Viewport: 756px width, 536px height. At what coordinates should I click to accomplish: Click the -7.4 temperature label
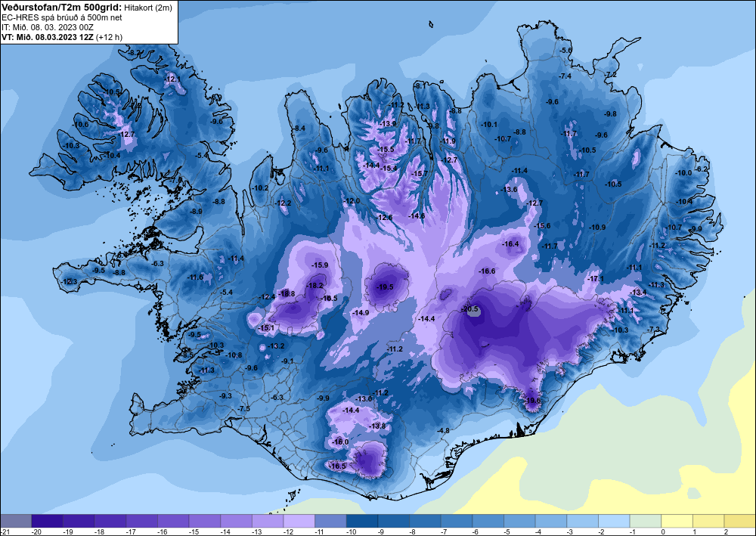click(x=565, y=76)
